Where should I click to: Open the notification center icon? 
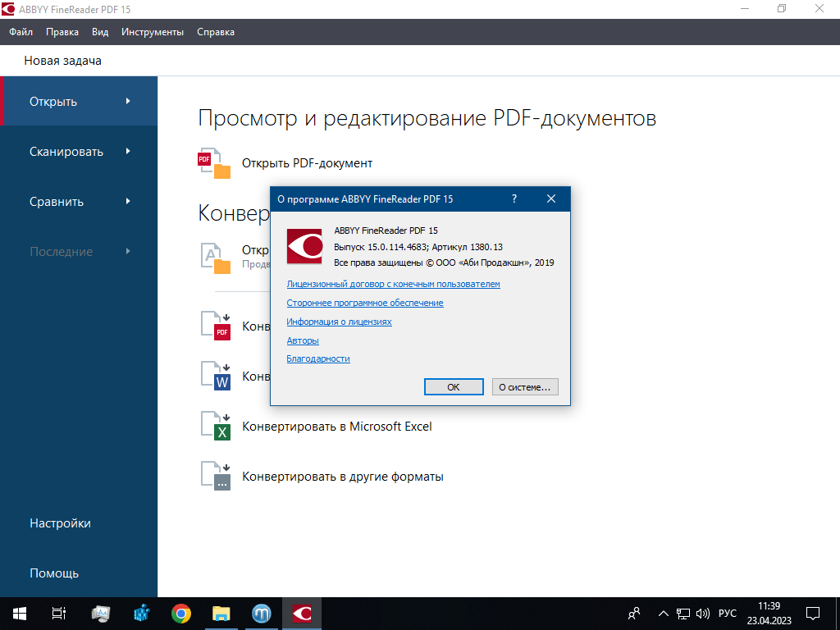(x=813, y=614)
